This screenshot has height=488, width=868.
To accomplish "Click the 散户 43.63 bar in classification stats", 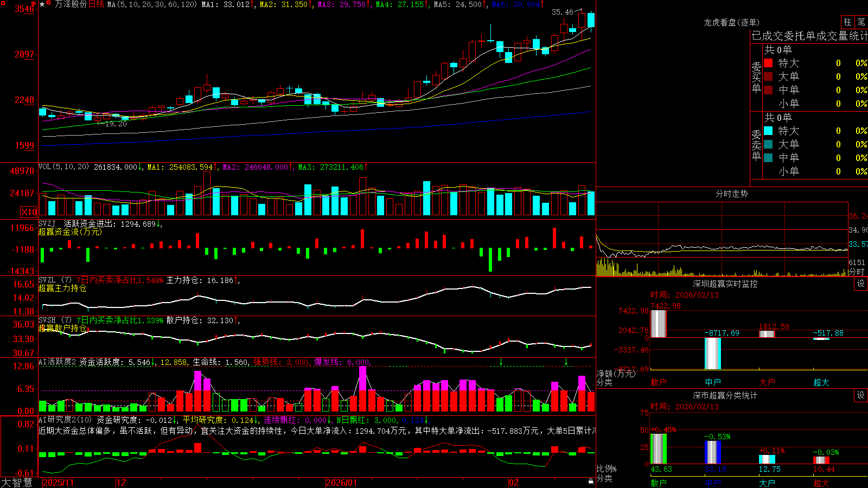I will [x=659, y=449].
